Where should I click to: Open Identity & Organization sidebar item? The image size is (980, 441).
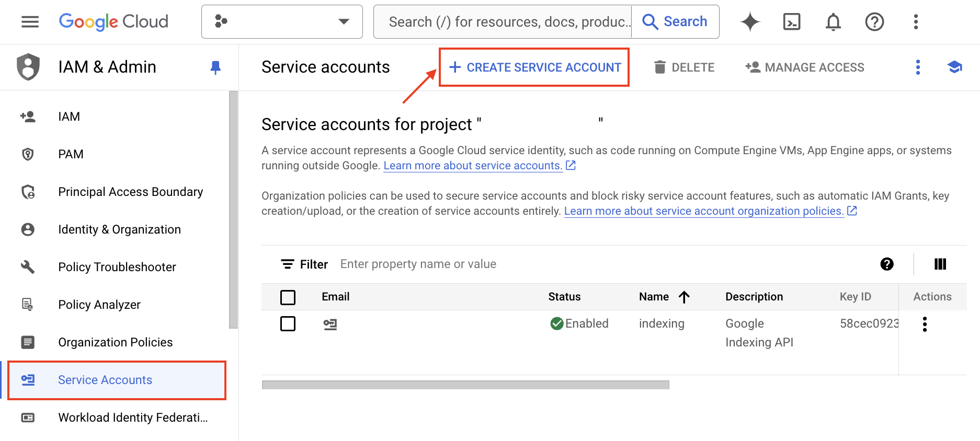[x=120, y=229]
